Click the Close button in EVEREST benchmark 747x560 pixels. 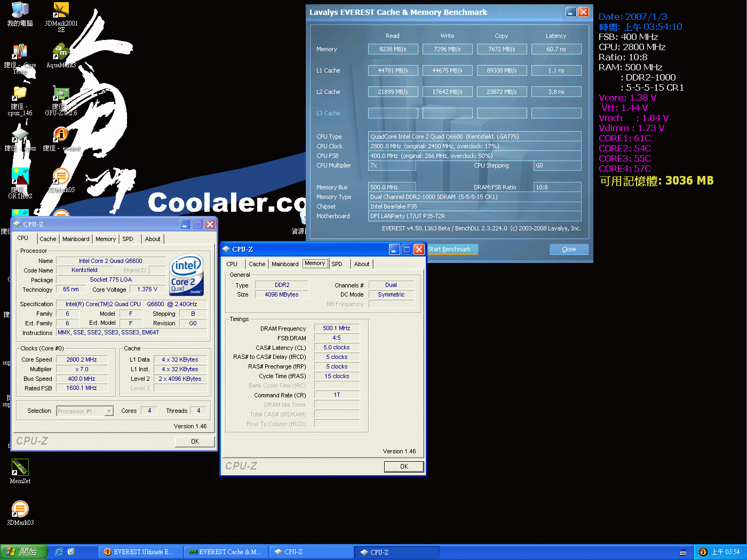pyautogui.click(x=569, y=249)
